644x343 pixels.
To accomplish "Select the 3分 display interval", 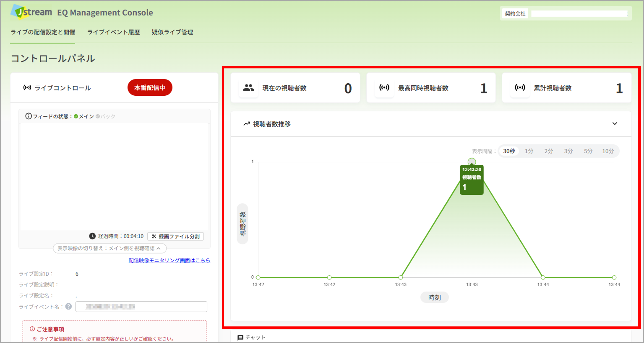I will tap(569, 151).
